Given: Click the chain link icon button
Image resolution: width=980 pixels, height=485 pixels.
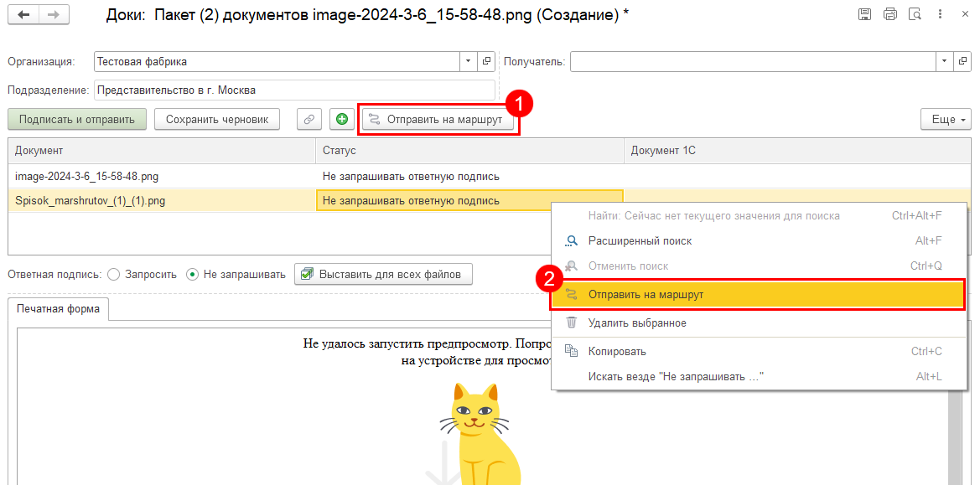Looking at the screenshot, I should click(309, 120).
